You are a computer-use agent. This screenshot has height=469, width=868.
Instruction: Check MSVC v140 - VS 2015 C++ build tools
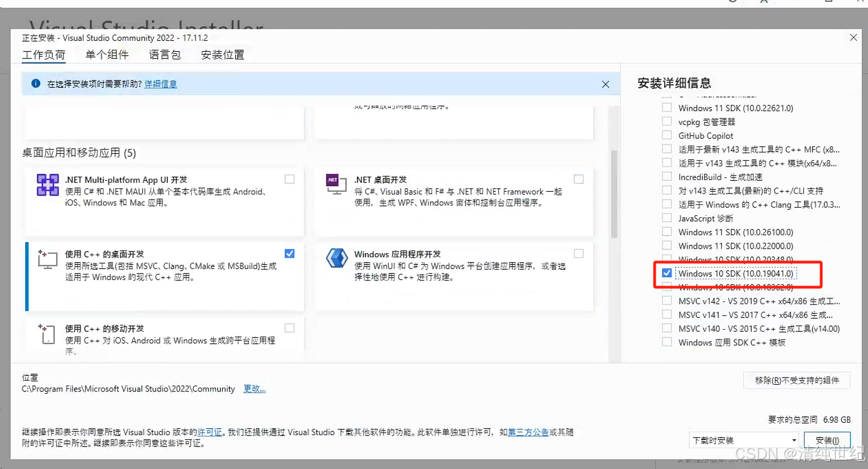point(667,328)
